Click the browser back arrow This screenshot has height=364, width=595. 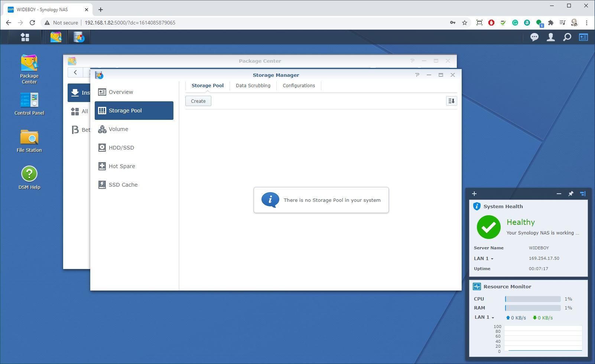click(x=9, y=23)
